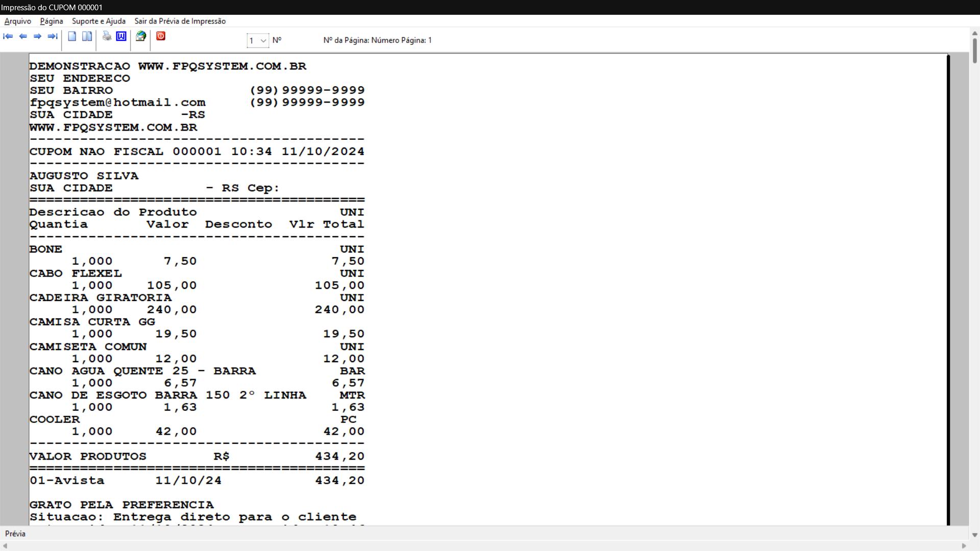The image size is (980, 551).
Task: Select two-page view icon
Action: click(x=87, y=36)
